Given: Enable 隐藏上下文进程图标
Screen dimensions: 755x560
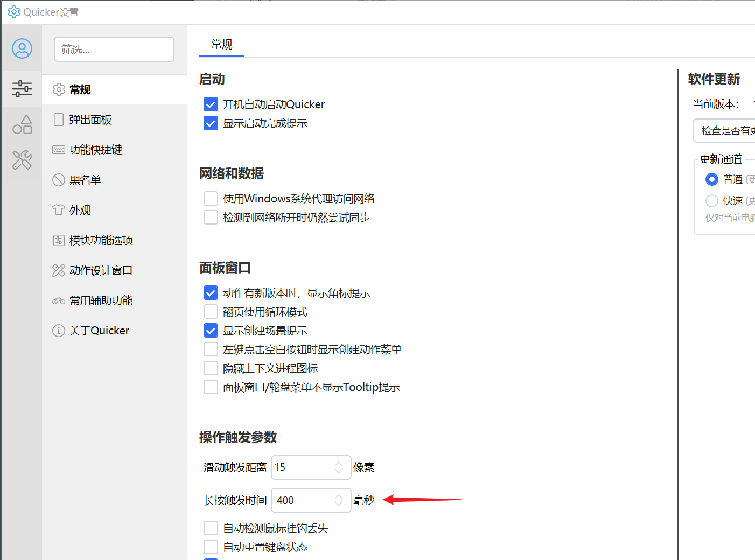Looking at the screenshot, I should pos(211,368).
